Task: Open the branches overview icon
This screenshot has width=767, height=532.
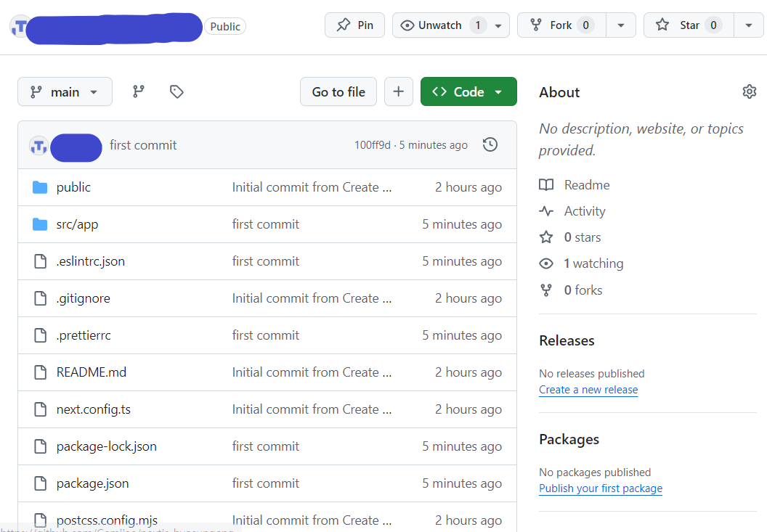Action: click(138, 91)
